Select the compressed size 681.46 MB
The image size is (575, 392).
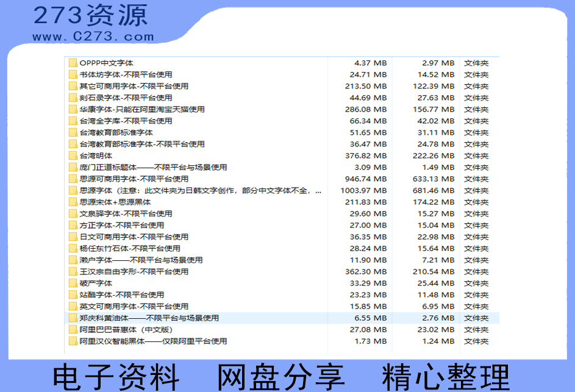point(434,190)
